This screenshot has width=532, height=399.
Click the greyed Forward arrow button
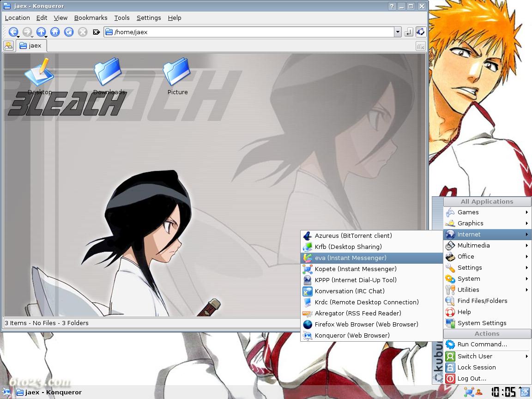click(27, 32)
